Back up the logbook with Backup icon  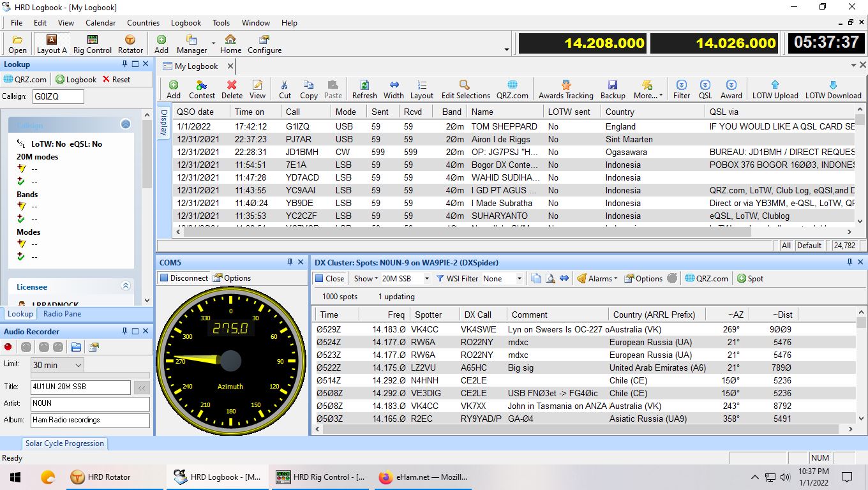[x=613, y=89]
